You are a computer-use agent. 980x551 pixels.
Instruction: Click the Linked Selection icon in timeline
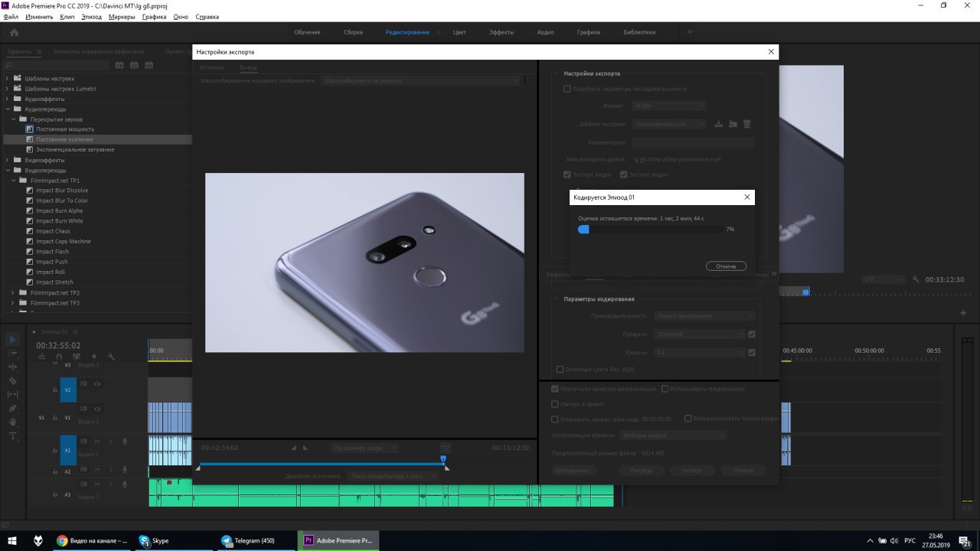coord(77,357)
